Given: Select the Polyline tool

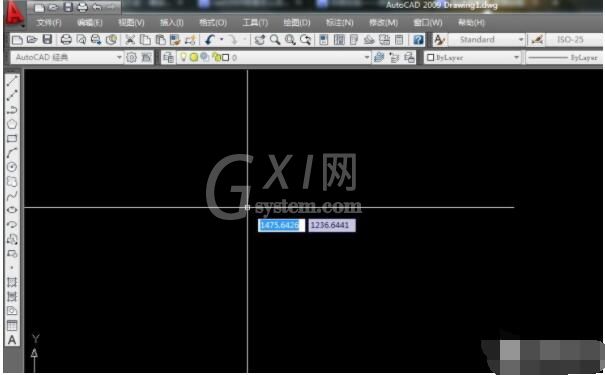Looking at the screenshot, I should (12, 110).
